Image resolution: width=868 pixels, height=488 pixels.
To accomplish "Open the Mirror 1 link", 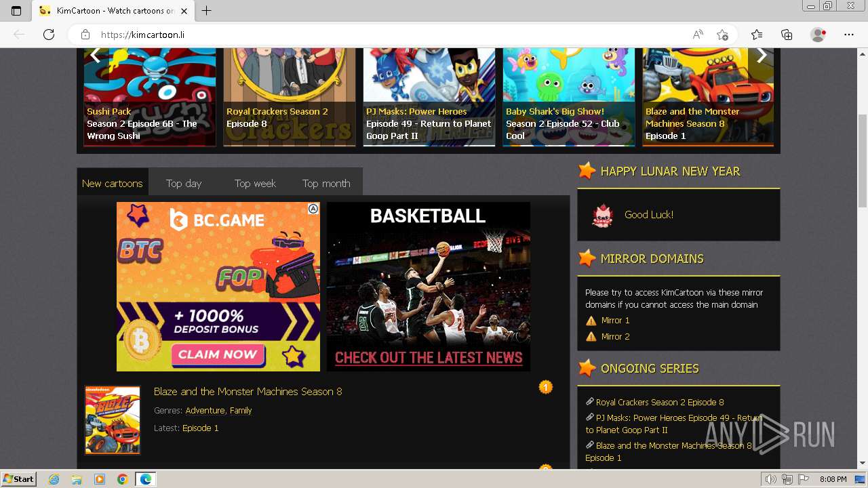I will coord(615,320).
